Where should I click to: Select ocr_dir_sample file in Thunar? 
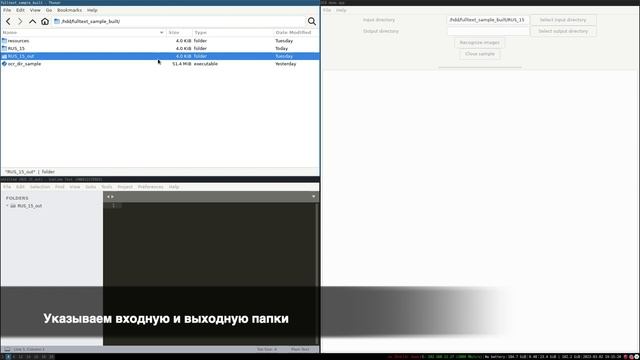tap(160, 64)
